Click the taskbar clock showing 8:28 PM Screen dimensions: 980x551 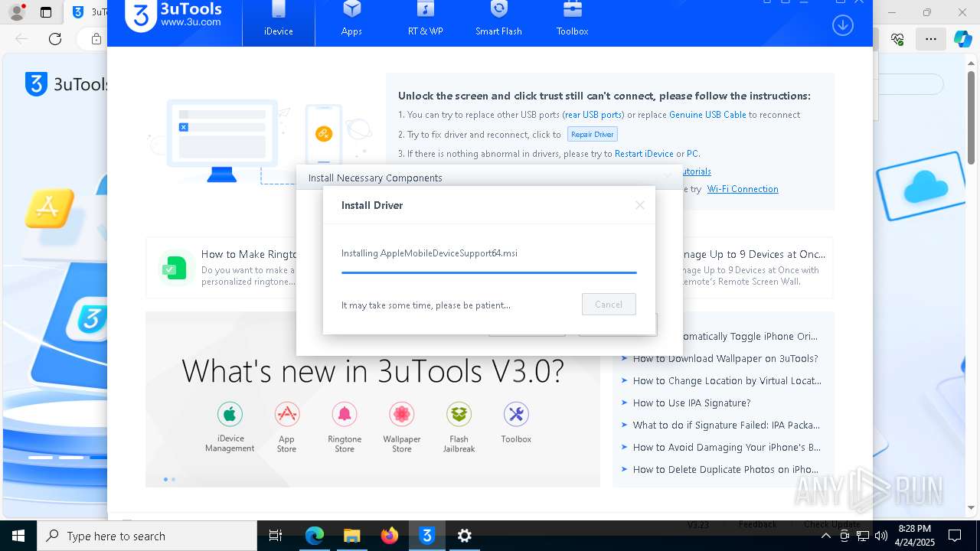(915, 536)
